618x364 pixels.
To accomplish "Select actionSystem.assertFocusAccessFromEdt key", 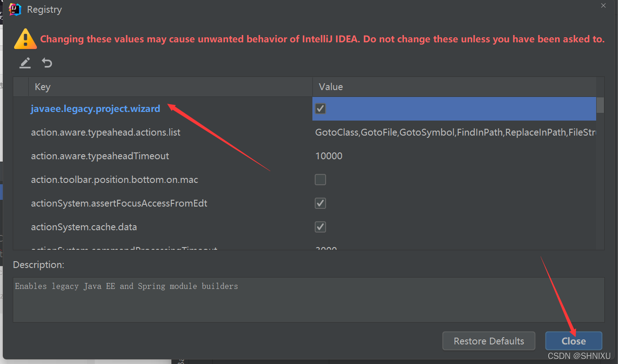I will tap(119, 203).
